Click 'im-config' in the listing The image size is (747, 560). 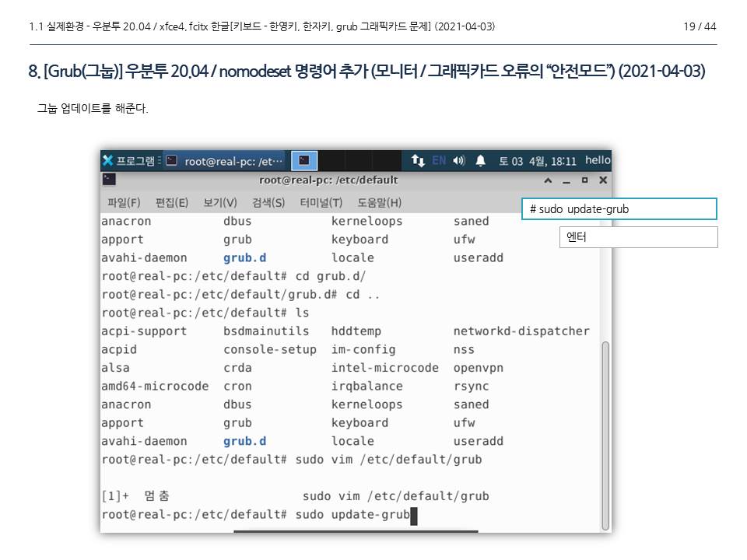pyautogui.click(x=363, y=349)
